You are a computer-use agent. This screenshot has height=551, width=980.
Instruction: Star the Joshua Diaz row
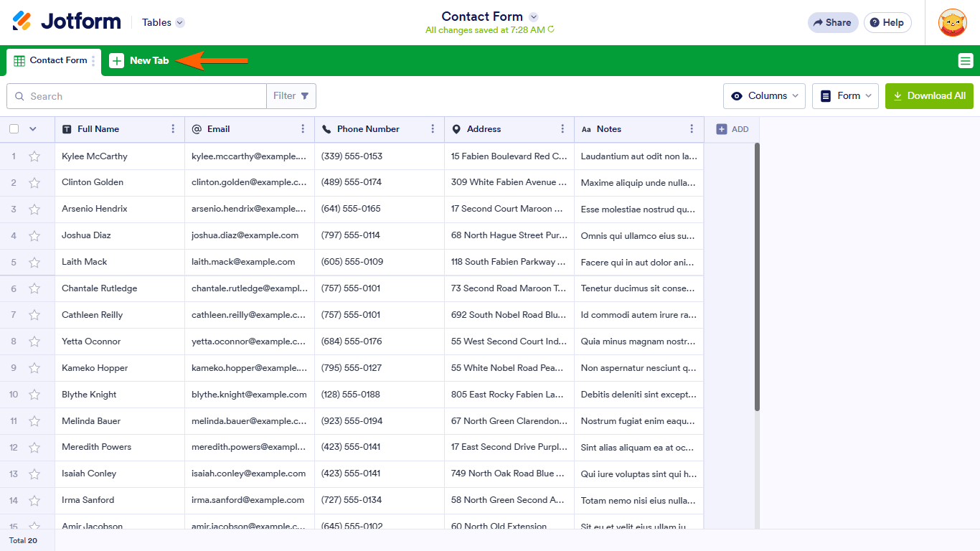pyautogui.click(x=34, y=236)
